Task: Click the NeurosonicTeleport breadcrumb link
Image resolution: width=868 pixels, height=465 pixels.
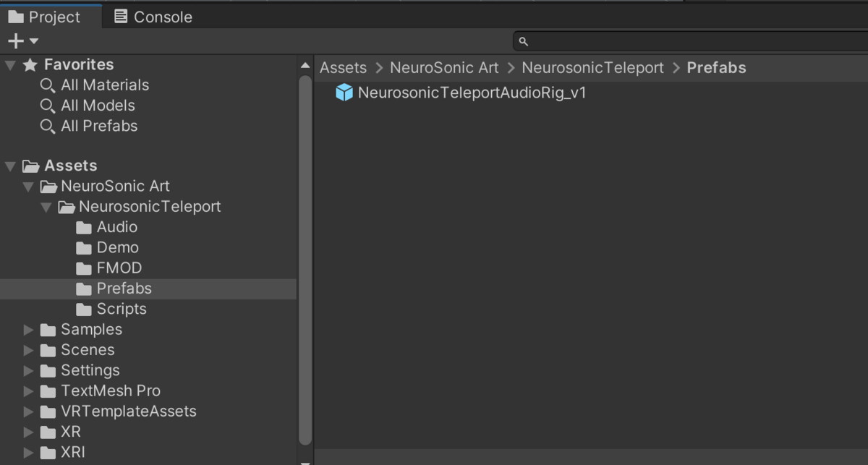Action: pyautogui.click(x=592, y=67)
